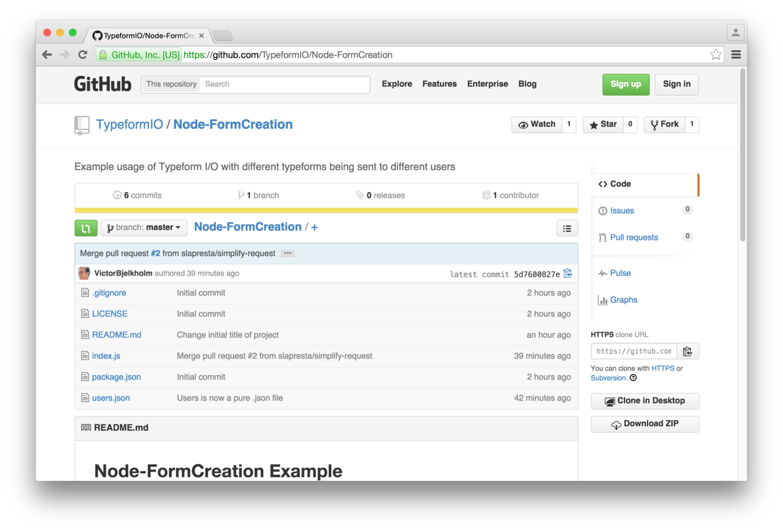Viewport: 783px width, 532px height.
Task: View the 6 commits history
Action: [137, 195]
